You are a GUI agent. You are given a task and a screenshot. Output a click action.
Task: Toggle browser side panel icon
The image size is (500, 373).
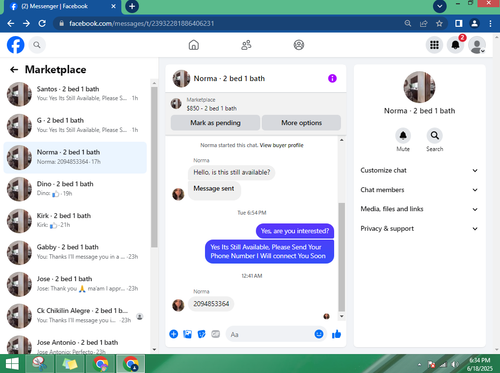pyautogui.click(x=459, y=23)
